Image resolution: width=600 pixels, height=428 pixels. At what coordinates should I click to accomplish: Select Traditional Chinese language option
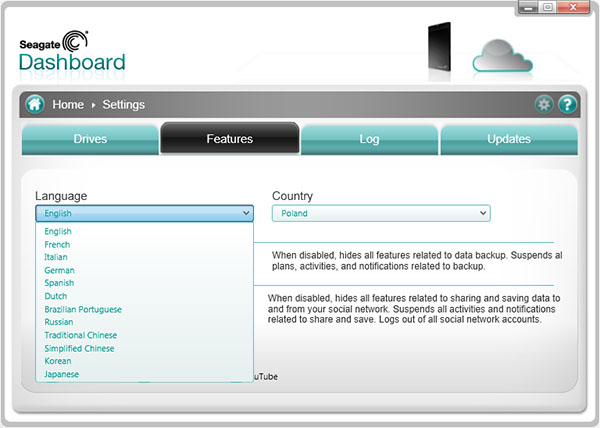click(x=145, y=335)
